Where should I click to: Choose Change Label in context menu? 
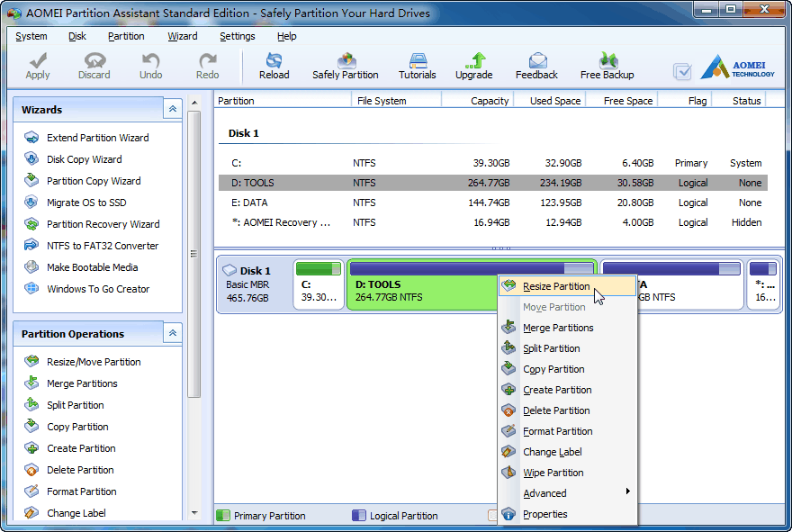pyautogui.click(x=567, y=452)
